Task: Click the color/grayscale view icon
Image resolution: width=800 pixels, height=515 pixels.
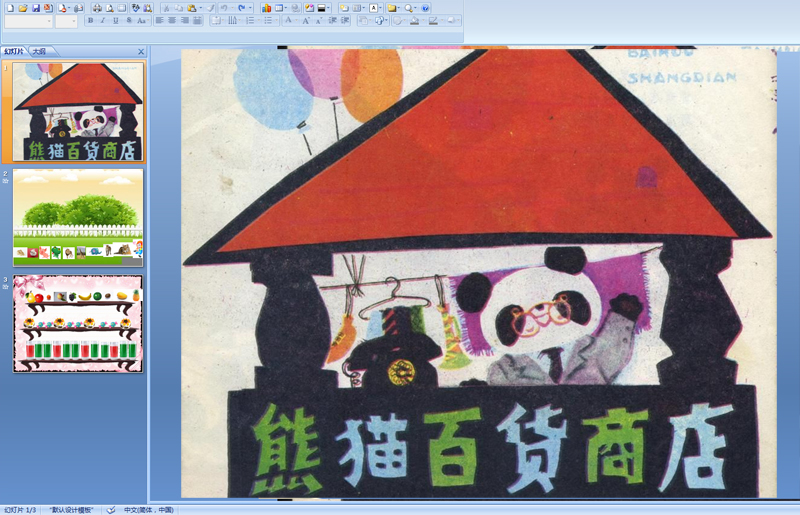Action: (321, 8)
